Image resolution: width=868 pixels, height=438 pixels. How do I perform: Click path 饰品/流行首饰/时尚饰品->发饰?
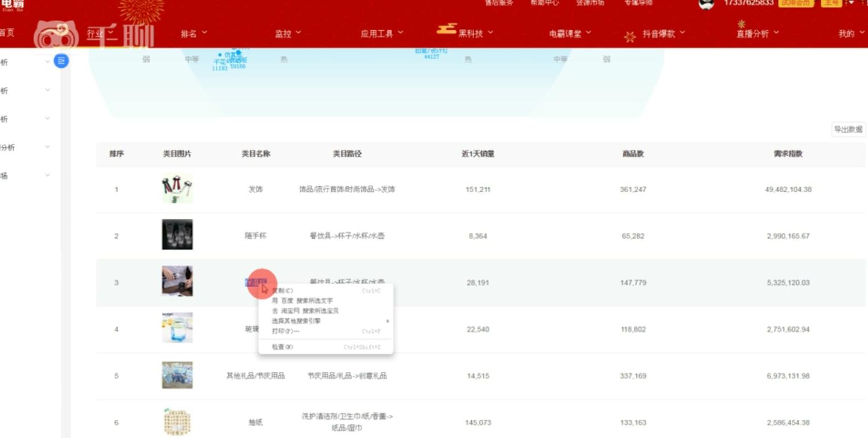[347, 189]
